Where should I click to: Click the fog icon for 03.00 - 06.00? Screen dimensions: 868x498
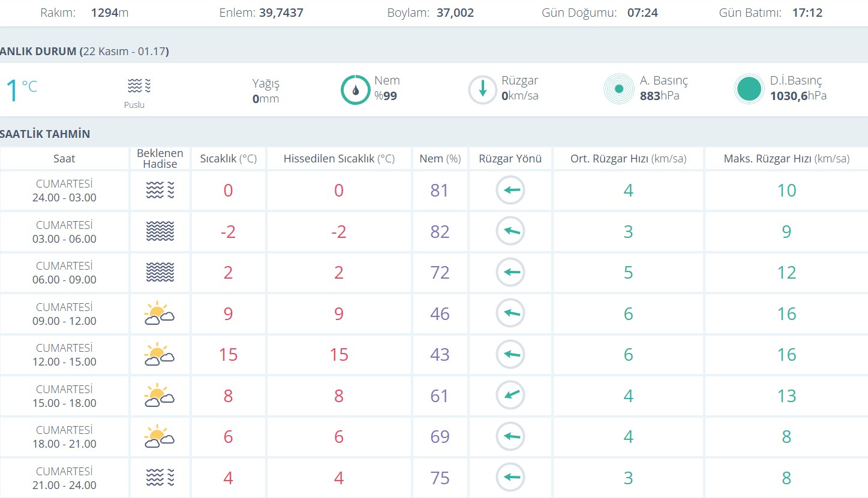pos(160,231)
